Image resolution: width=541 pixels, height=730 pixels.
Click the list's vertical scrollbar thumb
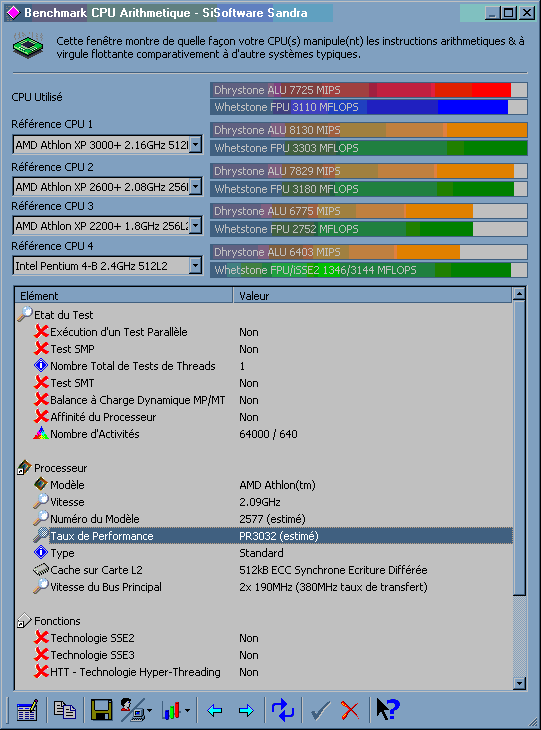coord(519,447)
